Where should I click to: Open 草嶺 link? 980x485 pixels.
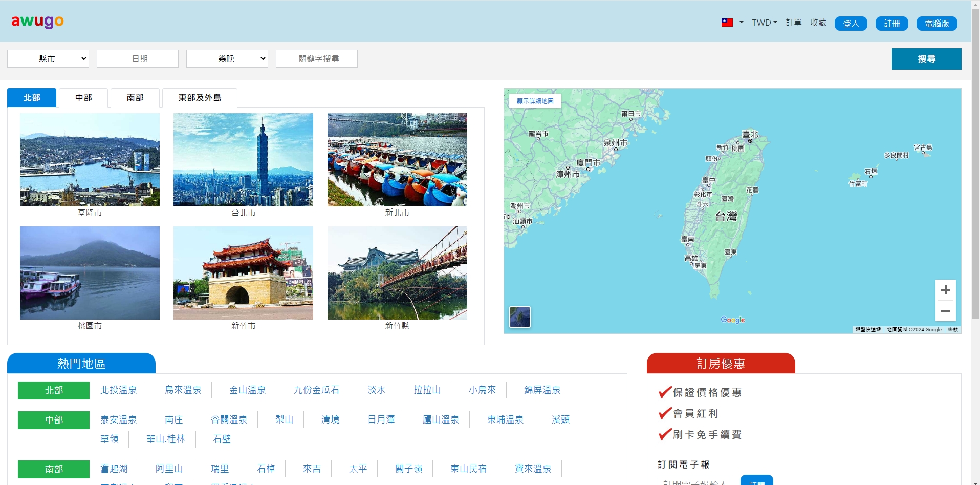(x=110, y=439)
